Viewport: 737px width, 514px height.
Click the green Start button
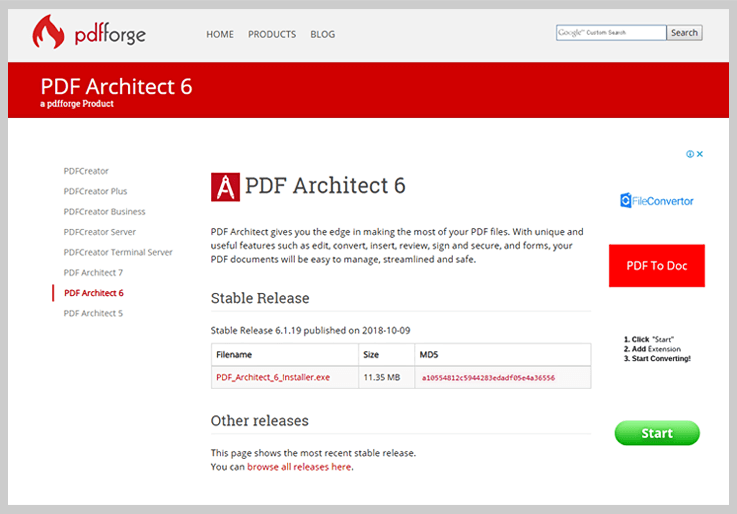click(x=657, y=433)
